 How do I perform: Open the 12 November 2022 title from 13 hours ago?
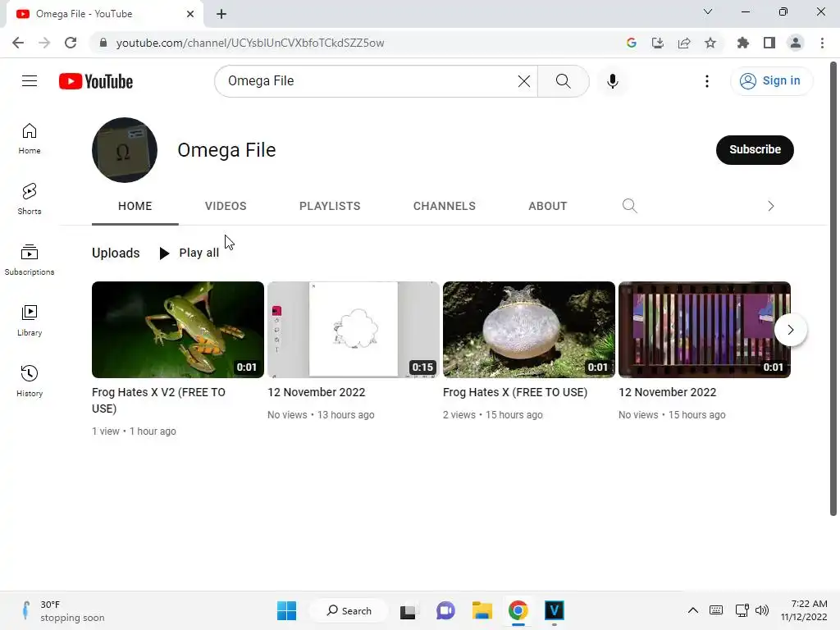coord(316,392)
